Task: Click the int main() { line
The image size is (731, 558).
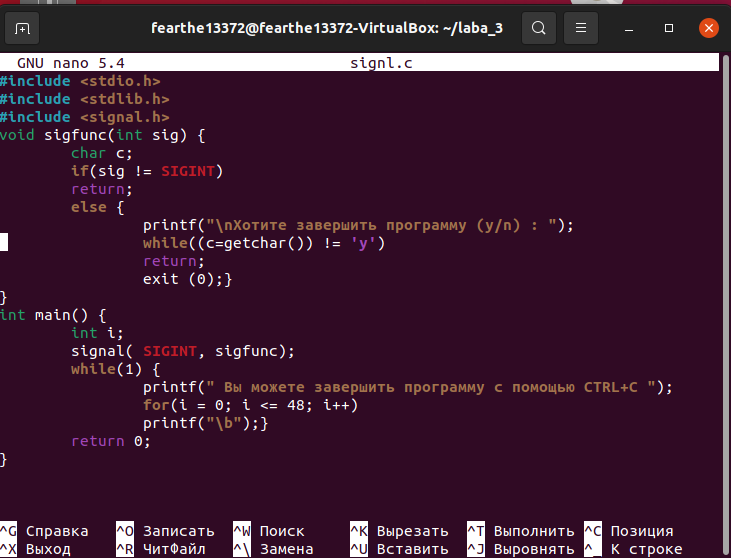Action: pos(53,315)
